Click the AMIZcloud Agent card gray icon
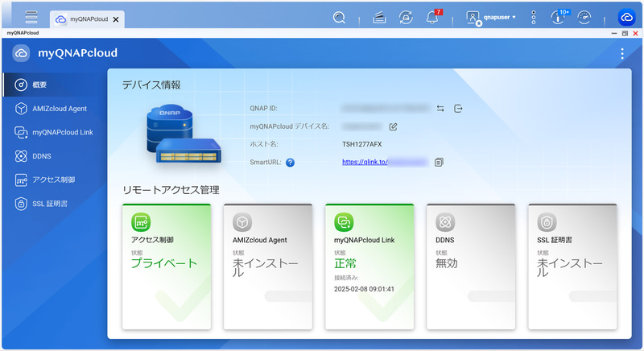This screenshot has width=644, height=351. click(x=242, y=222)
